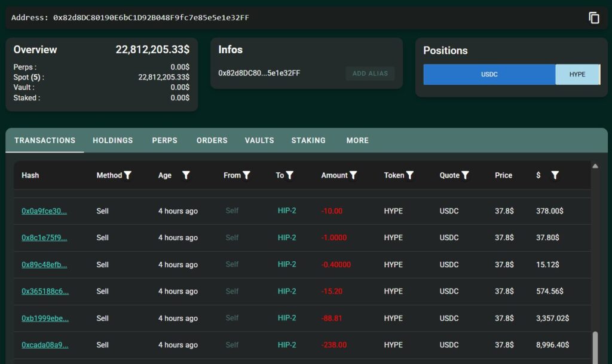Click Self in the 0x0a9fce30 row
The height and width of the screenshot is (364, 612).
pyautogui.click(x=232, y=210)
